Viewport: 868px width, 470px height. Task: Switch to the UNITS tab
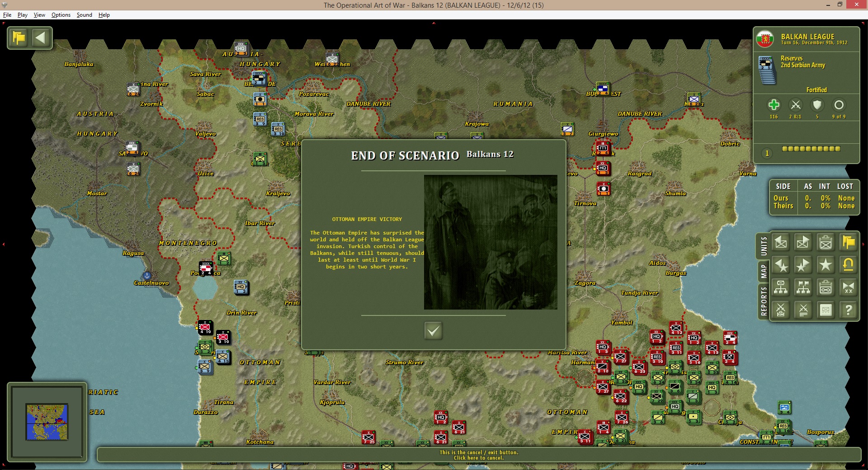(x=764, y=246)
